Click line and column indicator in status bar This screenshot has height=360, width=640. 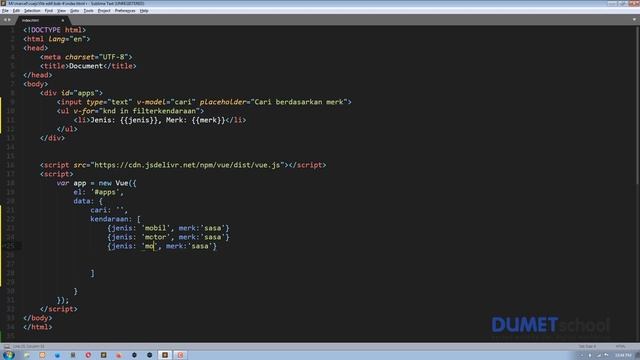[29, 346]
